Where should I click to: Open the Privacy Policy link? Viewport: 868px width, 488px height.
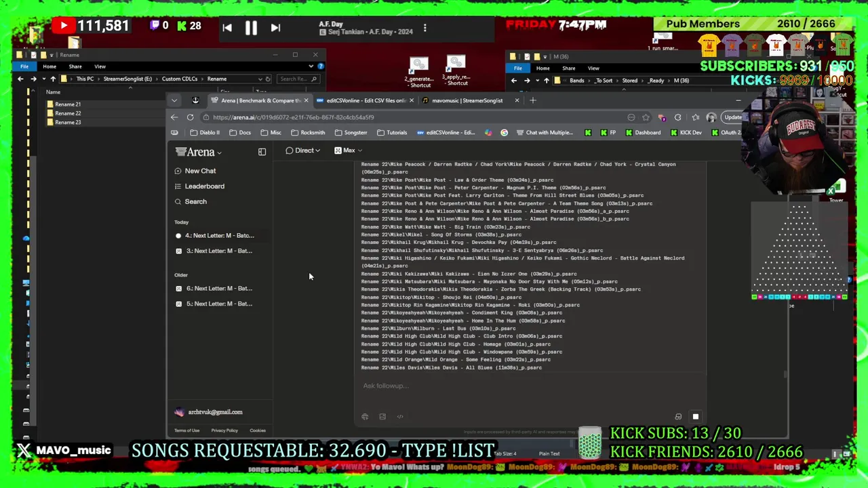tap(224, 430)
